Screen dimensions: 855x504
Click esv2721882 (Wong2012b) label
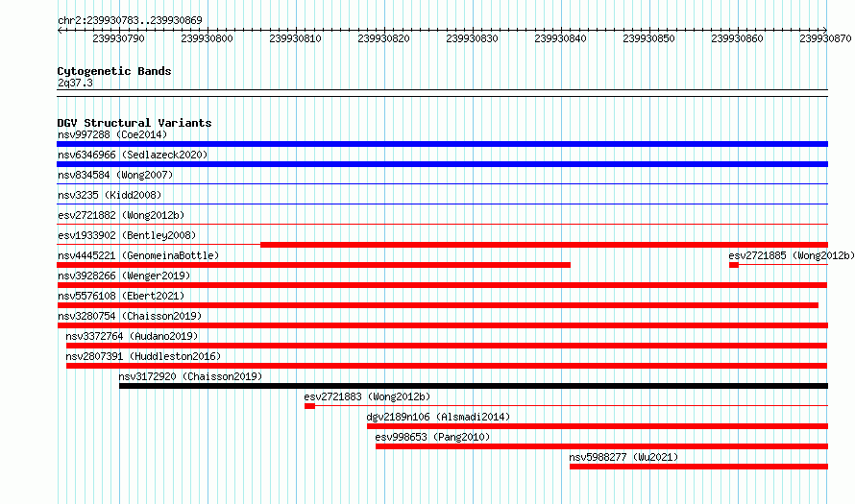[121, 215]
